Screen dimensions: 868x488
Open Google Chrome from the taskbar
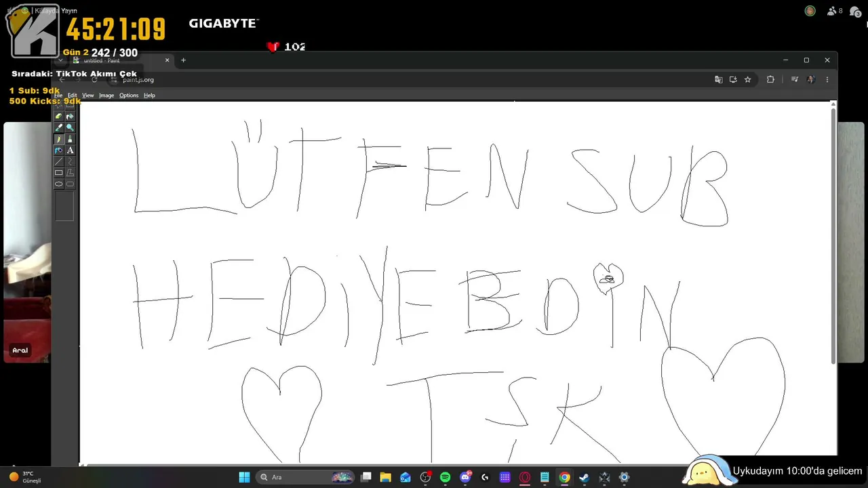pyautogui.click(x=564, y=477)
